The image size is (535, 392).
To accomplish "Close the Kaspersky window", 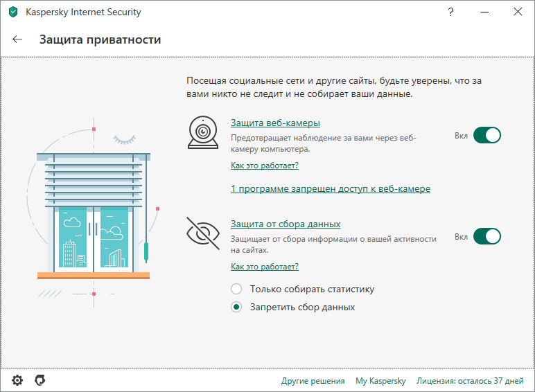I will [x=518, y=12].
